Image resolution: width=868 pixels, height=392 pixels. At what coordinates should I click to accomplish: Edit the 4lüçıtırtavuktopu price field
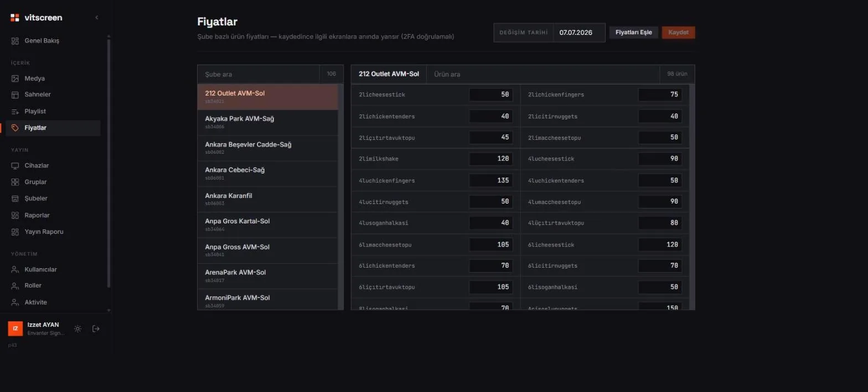coord(660,223)
